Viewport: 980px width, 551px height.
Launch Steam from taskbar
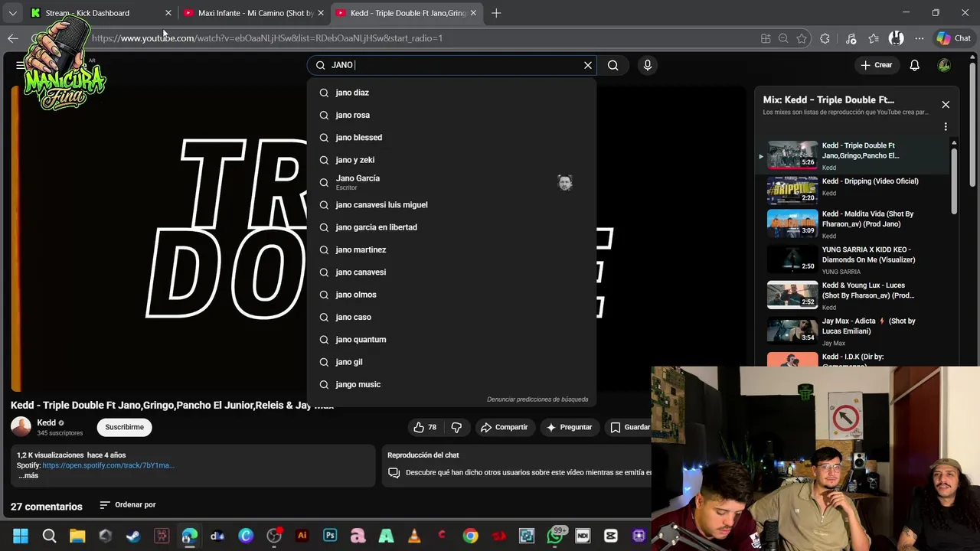pyautogui.click(x=133, y=536)
